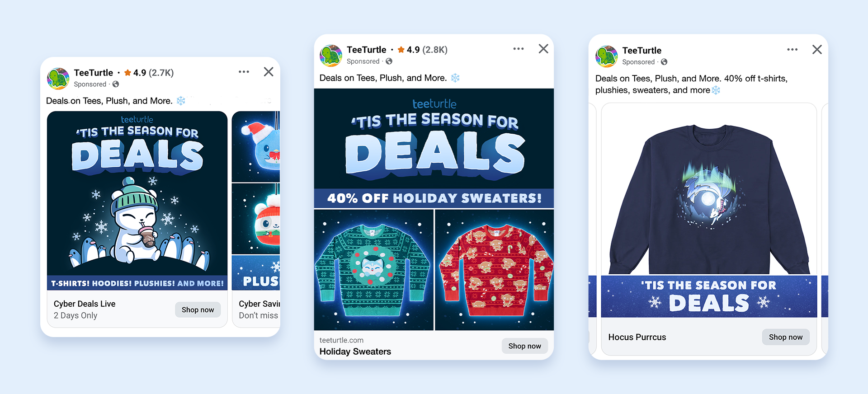
Task: Open the three-dot options on the middle ad
Action: 519,49
